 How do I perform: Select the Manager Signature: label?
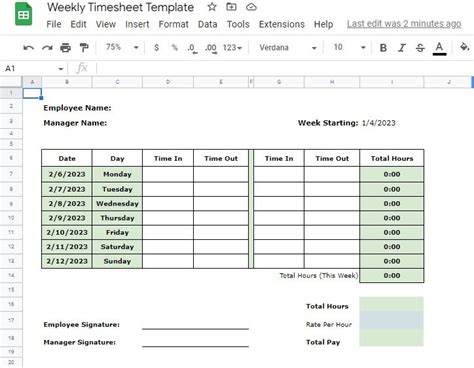[79, 342]
